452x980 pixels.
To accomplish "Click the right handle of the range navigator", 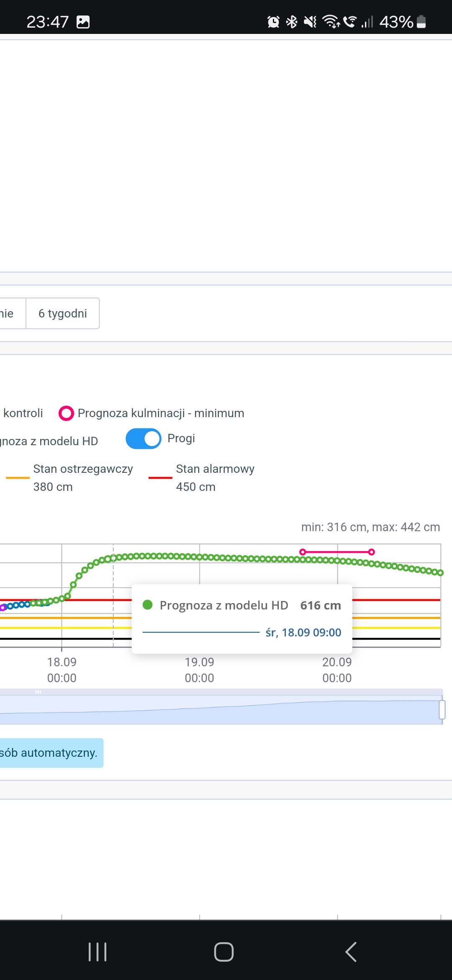I will coord(442,710).
